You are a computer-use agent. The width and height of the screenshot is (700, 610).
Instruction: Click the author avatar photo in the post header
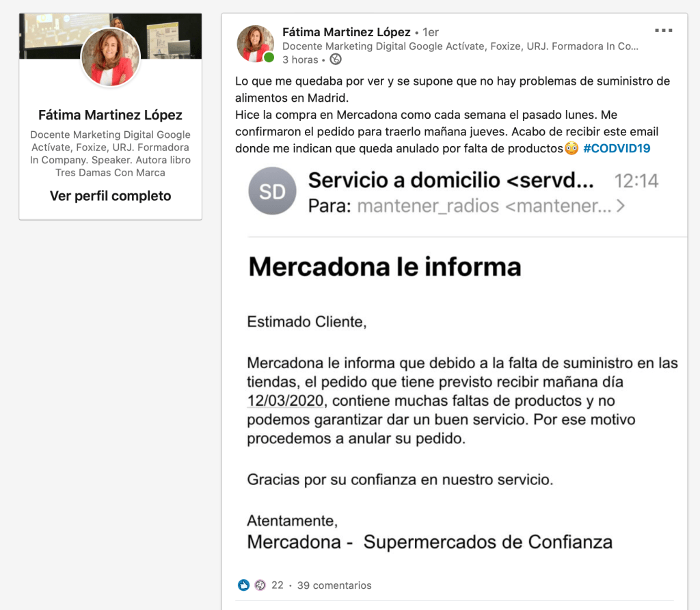coord(256,44)
